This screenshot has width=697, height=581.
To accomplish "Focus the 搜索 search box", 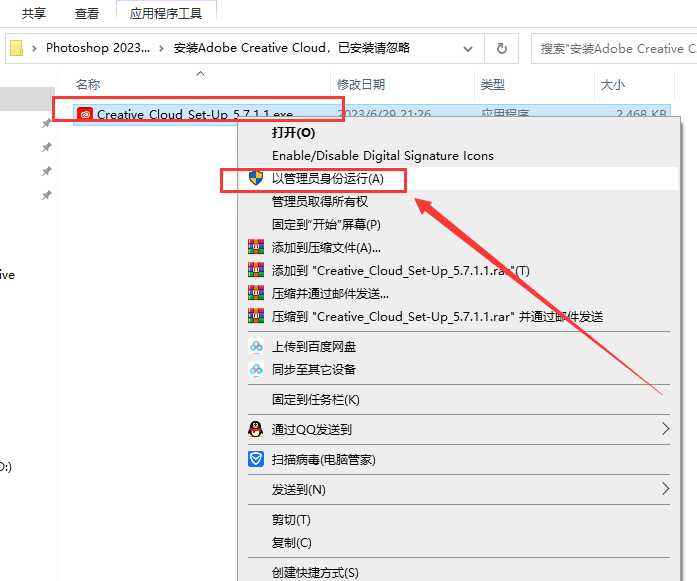I will click(614, 48).
